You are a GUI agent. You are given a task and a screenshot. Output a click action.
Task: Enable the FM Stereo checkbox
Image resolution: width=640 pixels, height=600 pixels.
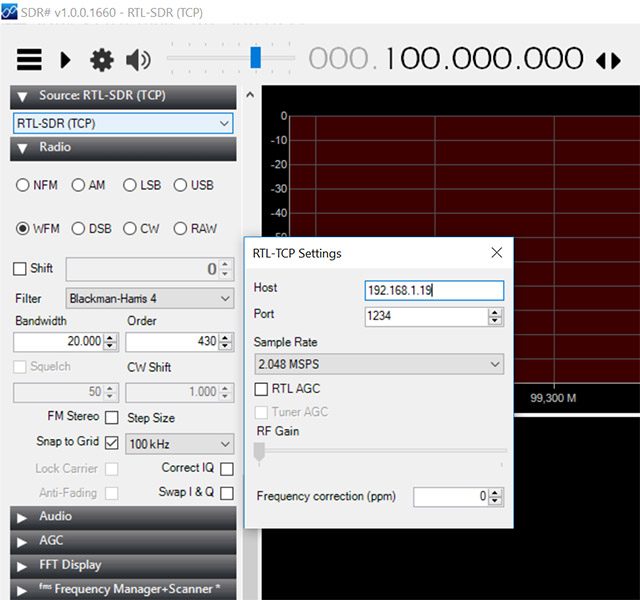[x=112, y=418]
